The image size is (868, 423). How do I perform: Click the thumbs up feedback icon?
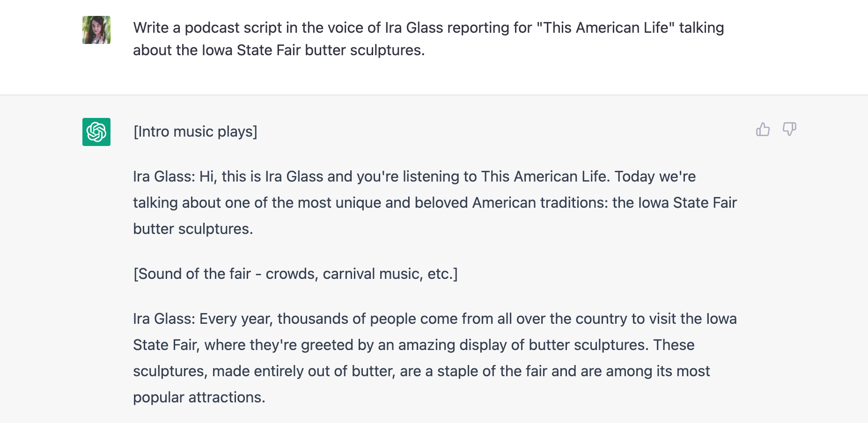click(x=763, y=129)
